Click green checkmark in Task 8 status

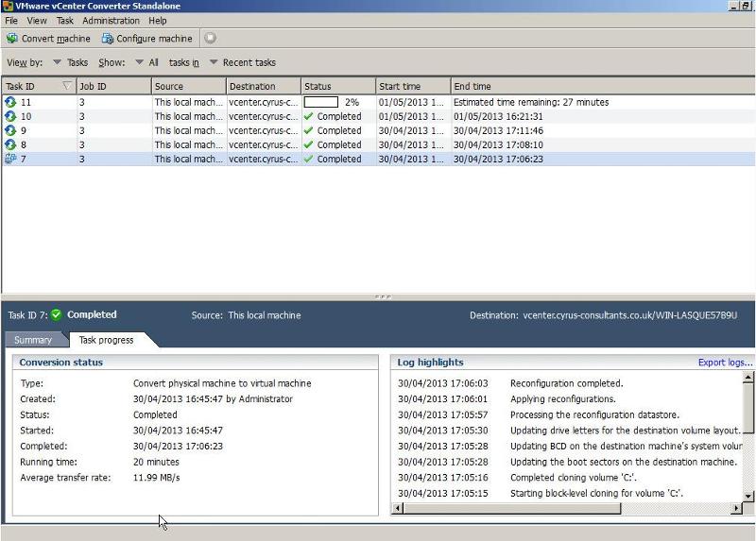[309, 144]
